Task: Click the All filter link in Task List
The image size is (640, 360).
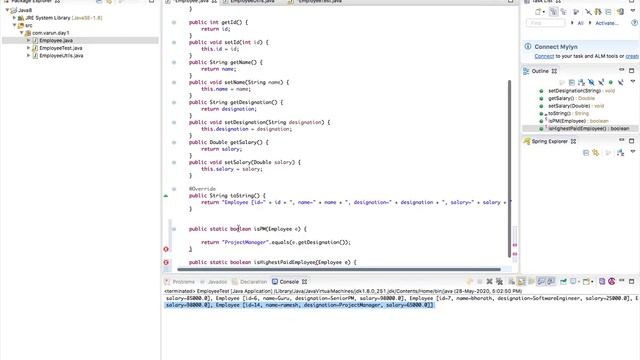Action: coord(580,23)
